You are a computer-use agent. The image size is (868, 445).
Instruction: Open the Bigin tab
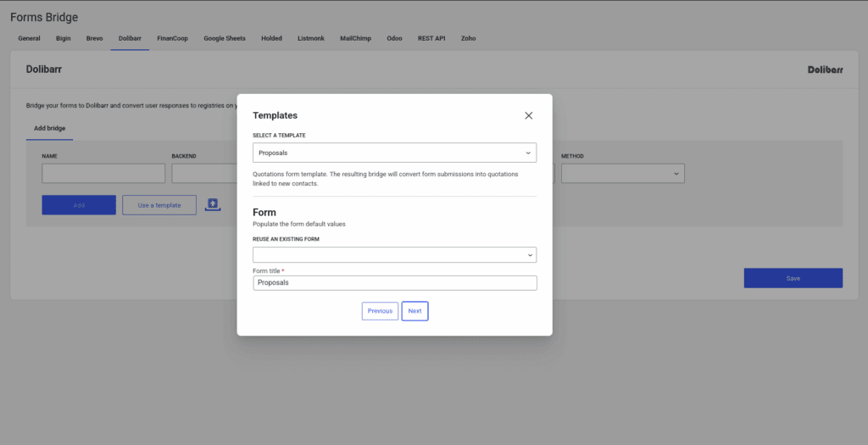(x=63, y=38)
